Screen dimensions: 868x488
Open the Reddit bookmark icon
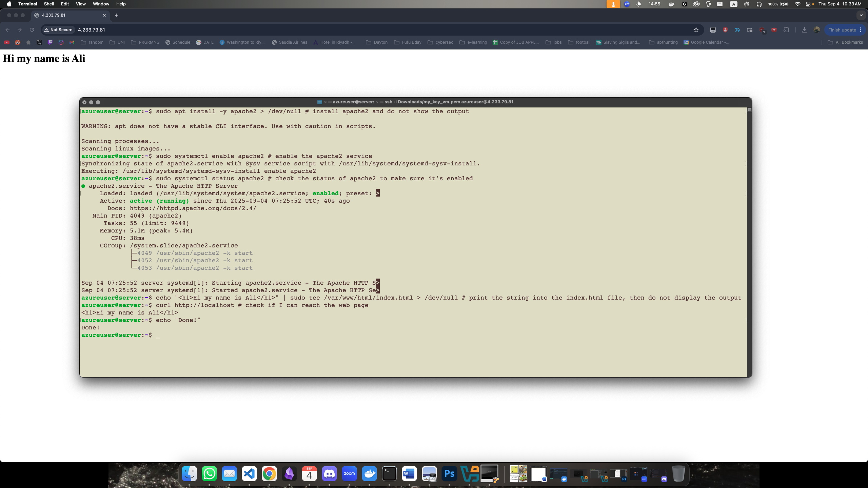coord(18,42)
